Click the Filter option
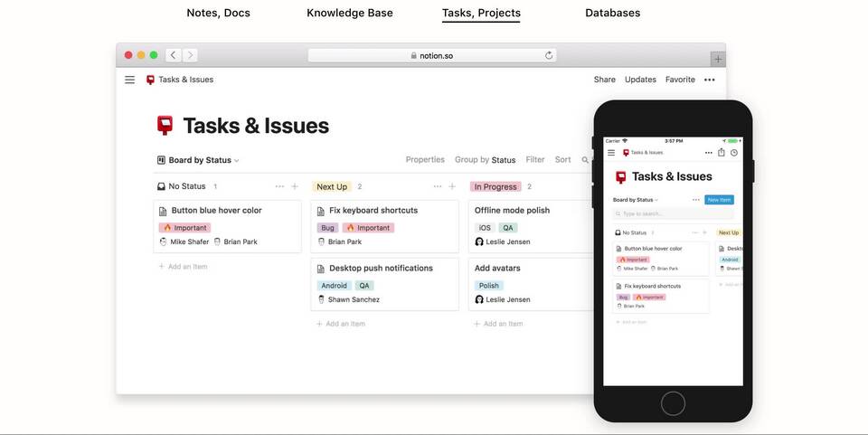The image size is (868, 435). tap(535, 159)
